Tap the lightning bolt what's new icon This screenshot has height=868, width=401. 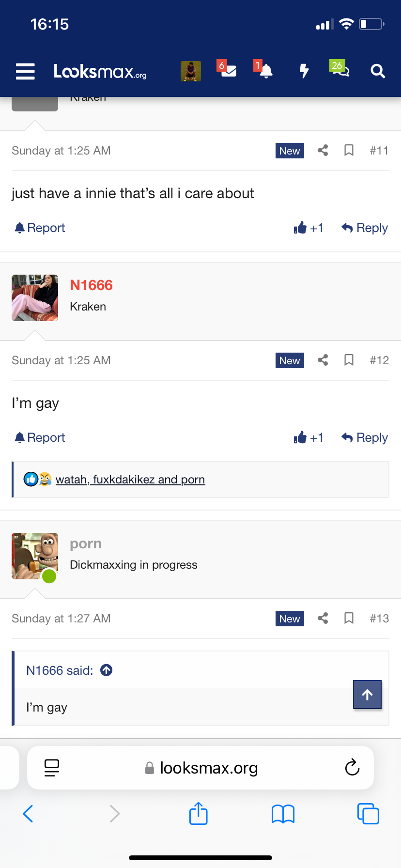point(304,71)
